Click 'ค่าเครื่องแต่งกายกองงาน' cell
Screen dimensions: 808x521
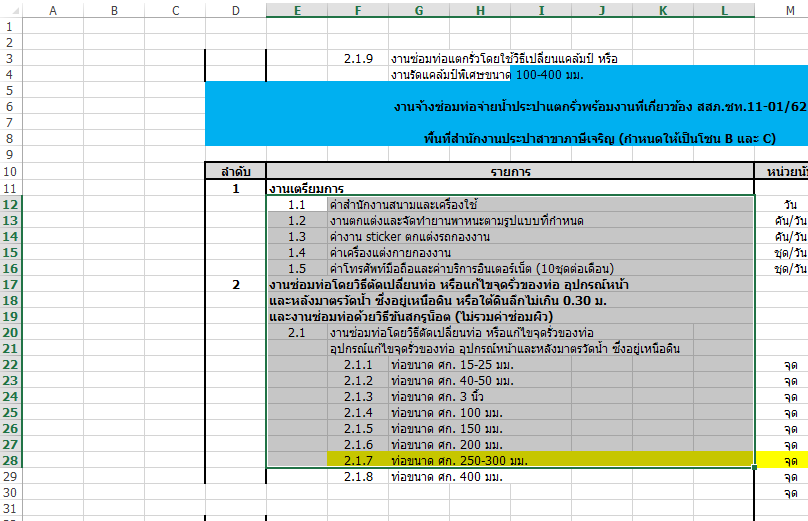click(x=540, y=253)
